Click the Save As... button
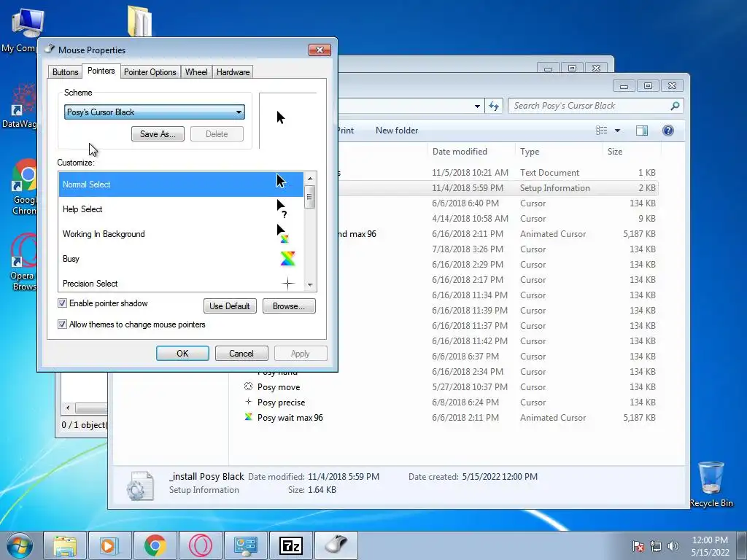This screenshot has width=747, height=560. tap(158, 134)
